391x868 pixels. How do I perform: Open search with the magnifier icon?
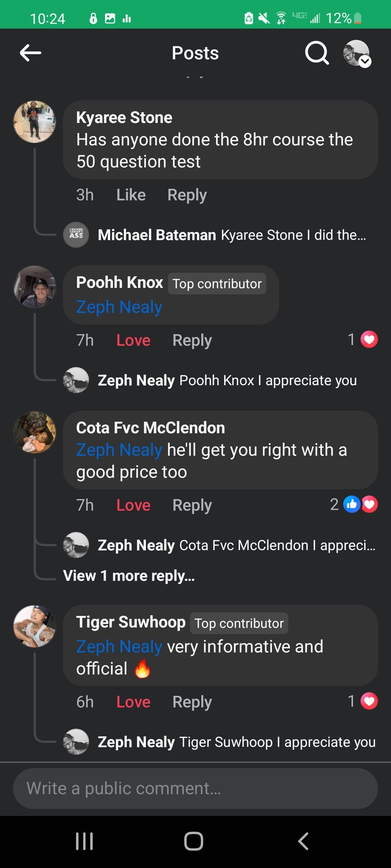click(x=317, y=53)
